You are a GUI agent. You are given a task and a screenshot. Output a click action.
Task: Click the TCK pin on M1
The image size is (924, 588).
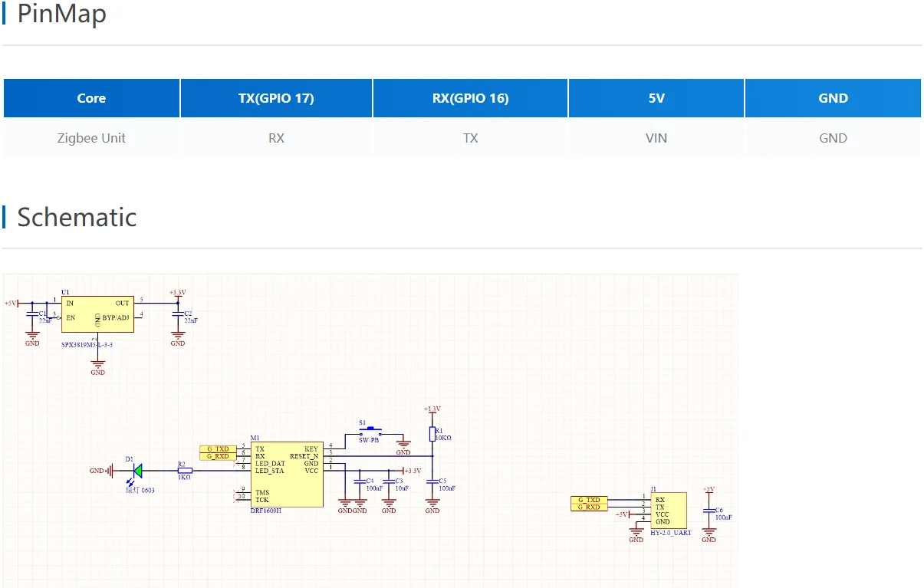click(262, 500)
